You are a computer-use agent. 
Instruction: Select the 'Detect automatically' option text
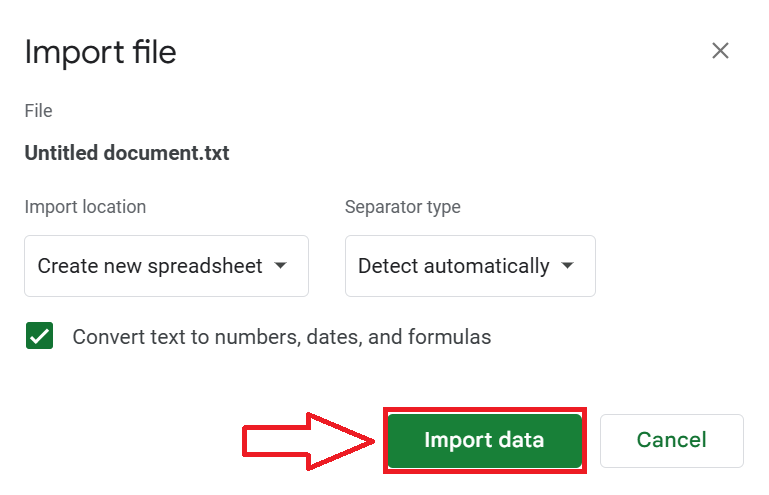453,266
